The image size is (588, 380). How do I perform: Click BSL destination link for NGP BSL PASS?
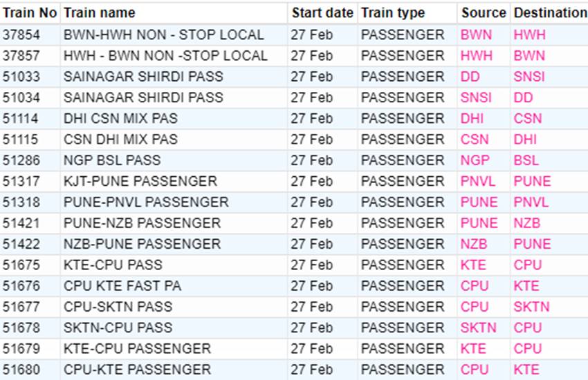(x=526, y=160)
